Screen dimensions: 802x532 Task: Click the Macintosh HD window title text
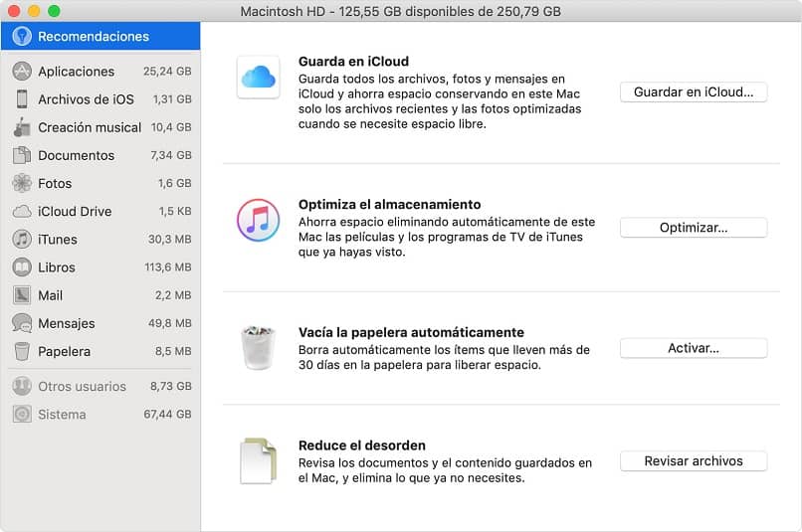pos(400,11)
